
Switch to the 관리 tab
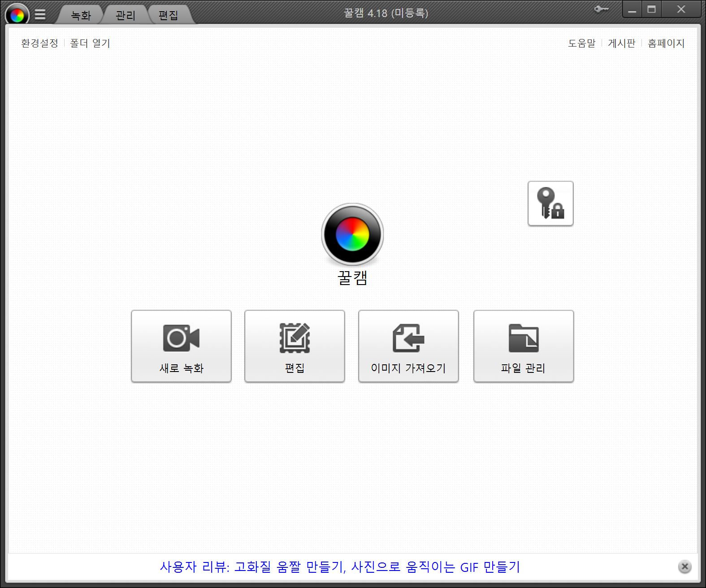[126, 15]
